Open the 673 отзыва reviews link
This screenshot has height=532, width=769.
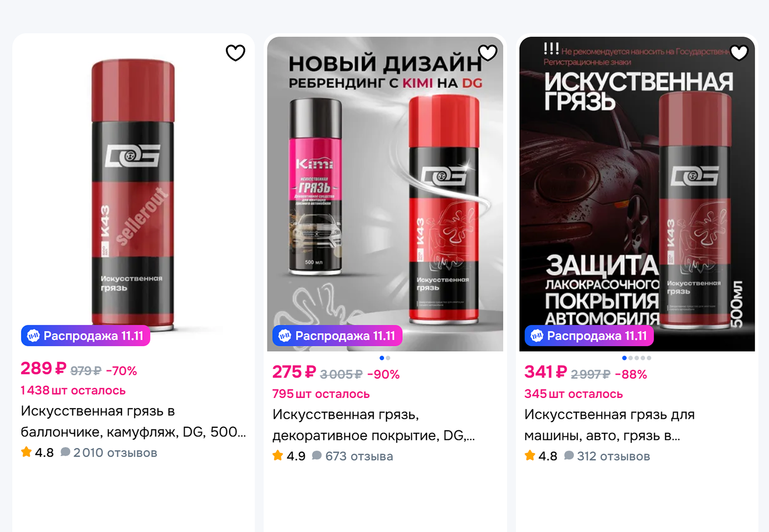tap(353, 456)
